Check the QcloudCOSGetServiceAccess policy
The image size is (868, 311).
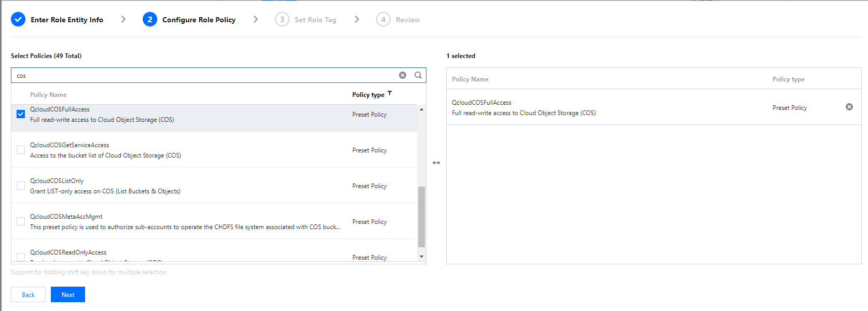tap(21, 150)
